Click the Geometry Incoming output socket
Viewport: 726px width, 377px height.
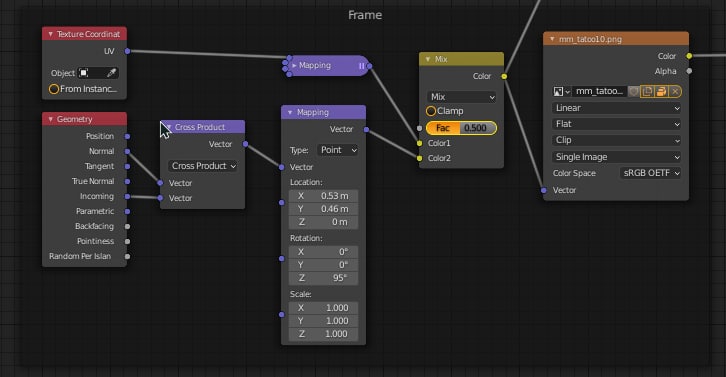(x=127, y=196)
